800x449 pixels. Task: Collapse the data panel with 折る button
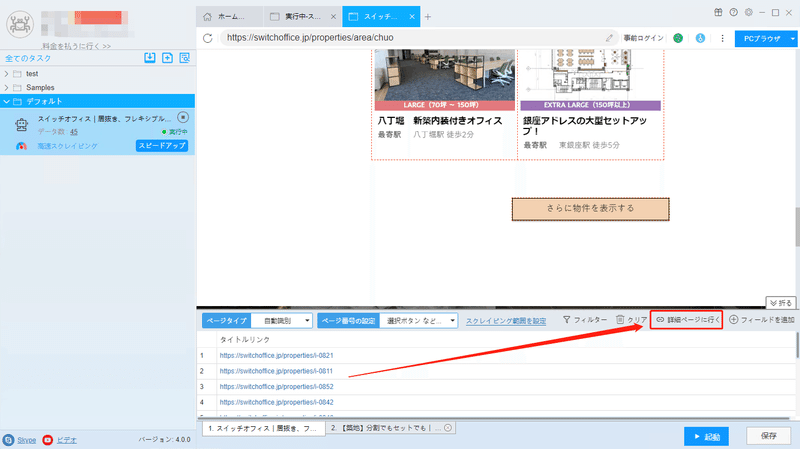tap(781, 303)
